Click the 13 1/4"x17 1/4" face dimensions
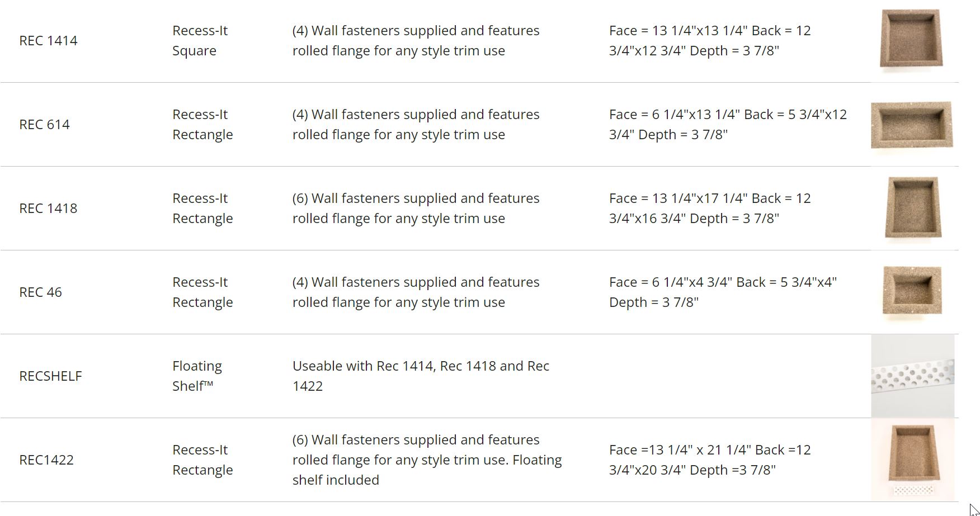The width and height of the screenshot is (980, 516). click(710, 209)
